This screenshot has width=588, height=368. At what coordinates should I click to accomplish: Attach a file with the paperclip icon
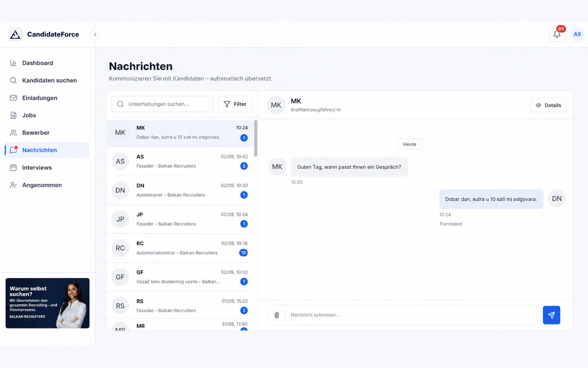pyautogui.click(x=277, y=315)
